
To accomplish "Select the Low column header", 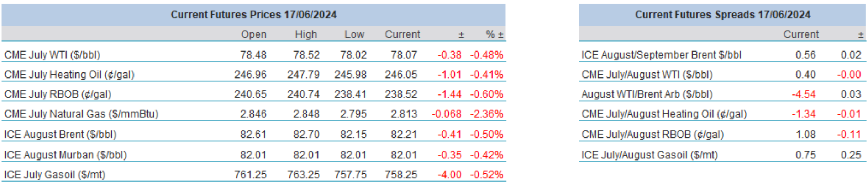I will (x=354, y=34).
